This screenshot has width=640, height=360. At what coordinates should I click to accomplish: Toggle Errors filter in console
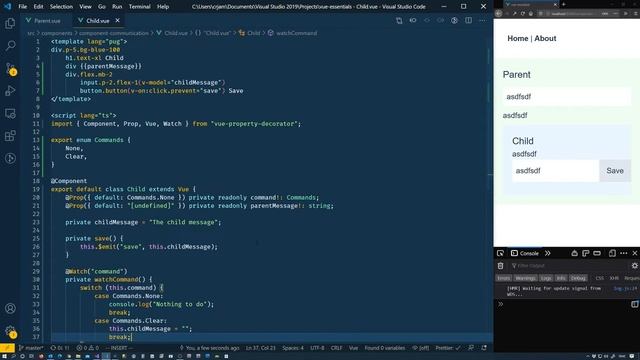(504, 278)
